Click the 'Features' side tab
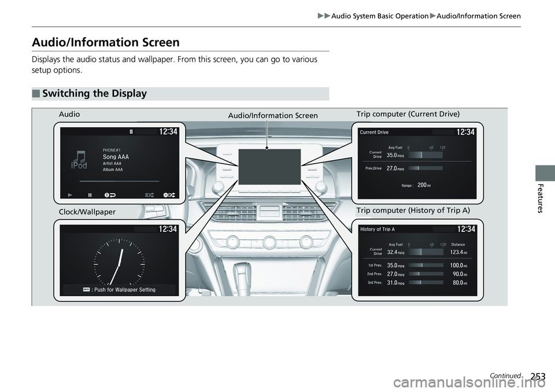The height and width of the screenshot is (392, 555). [x=540, y=198]
